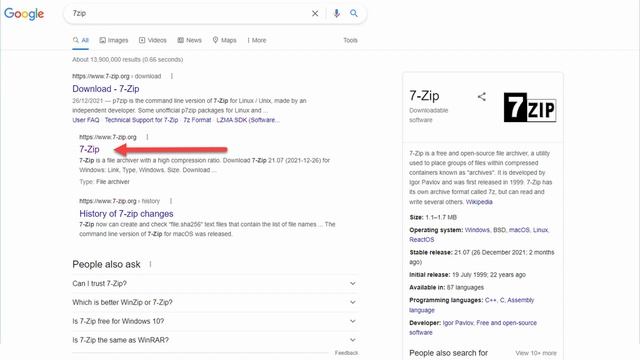Expand "Can I trust 7-Zip?" question
Image resolution: width=640 pixels, height=360 pixels.
214,283
